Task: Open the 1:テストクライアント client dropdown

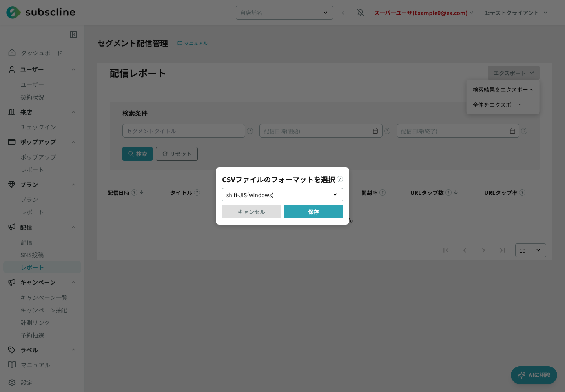Action: 516,13
